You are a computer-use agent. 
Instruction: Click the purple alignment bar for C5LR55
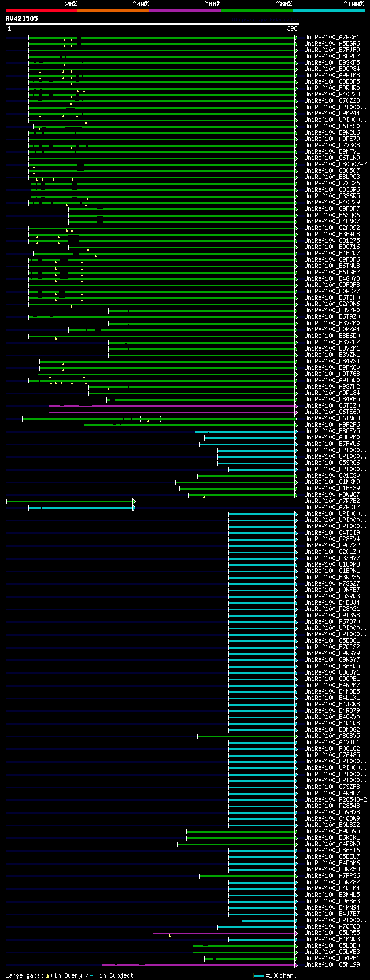pyautogui.click(x=225, y=933)
